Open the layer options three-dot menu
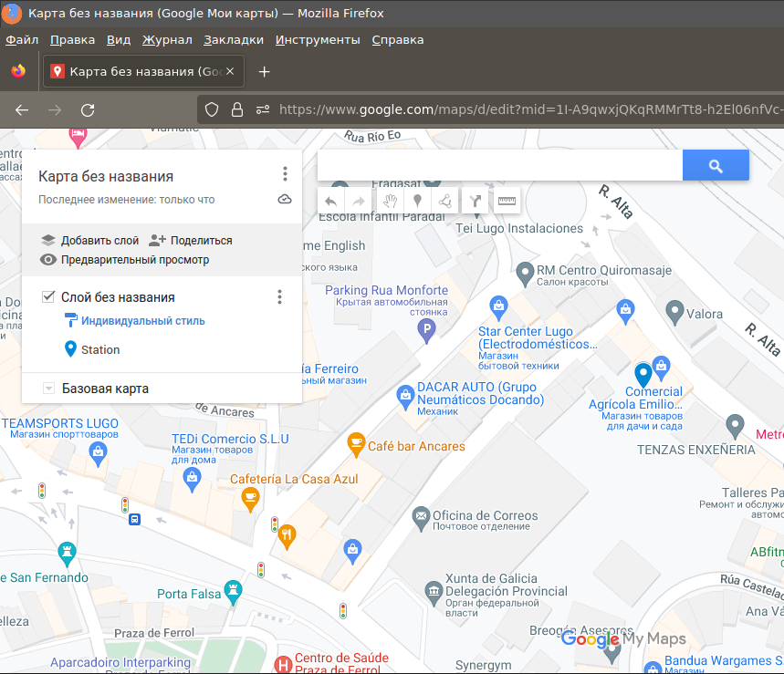The image size is (784, 674). click(279, 297)
